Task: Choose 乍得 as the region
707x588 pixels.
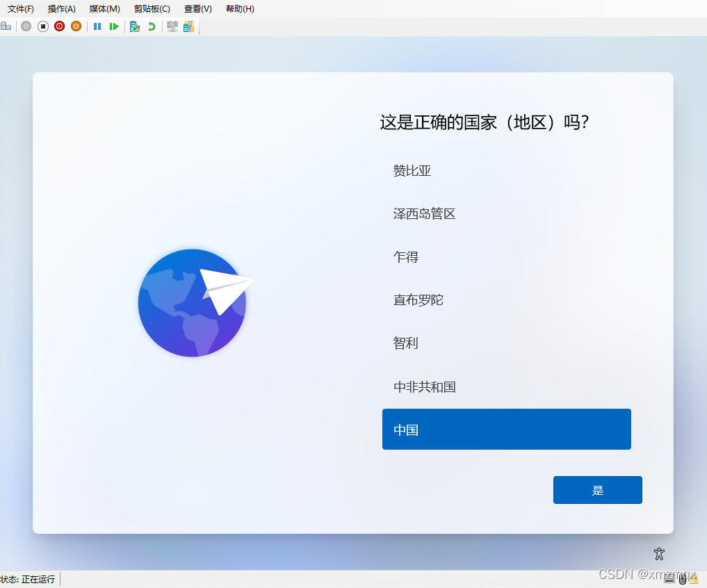Action: pos(506,257)
